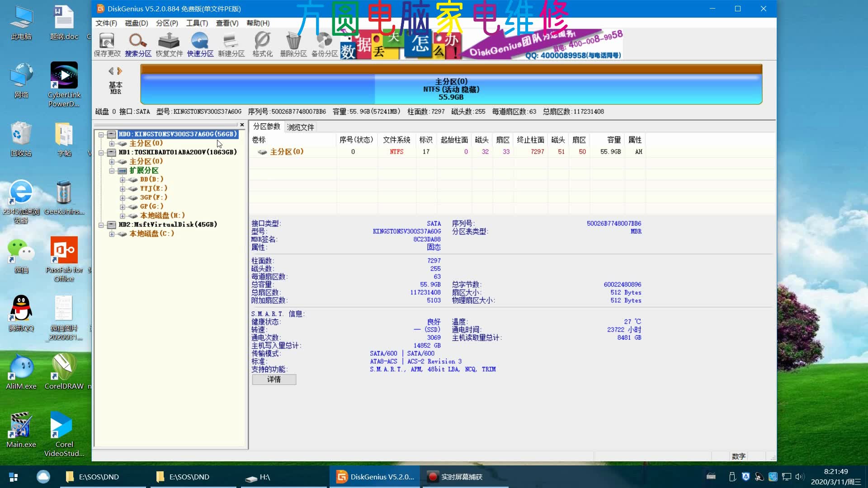The height and width of the screenshot is (488, 868).
Task: Switch to the 分区参数 tab
Action: point(266,127)
